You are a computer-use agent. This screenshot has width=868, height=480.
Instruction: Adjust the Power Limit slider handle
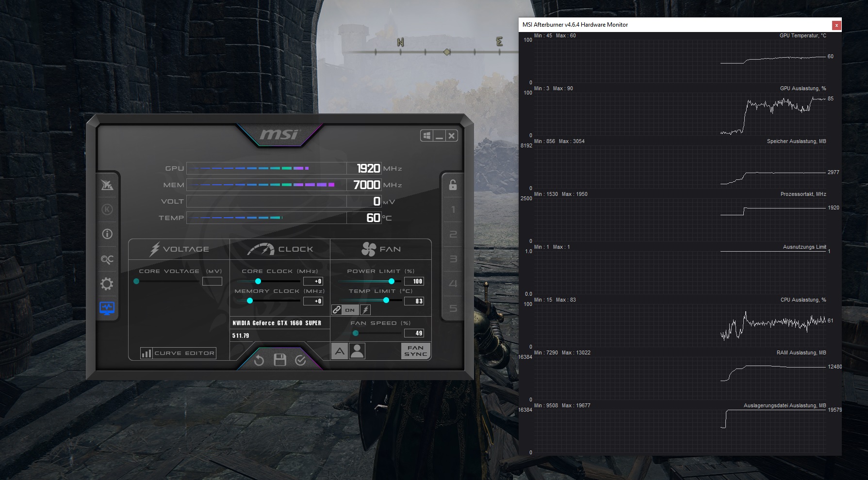coord(392,281)
